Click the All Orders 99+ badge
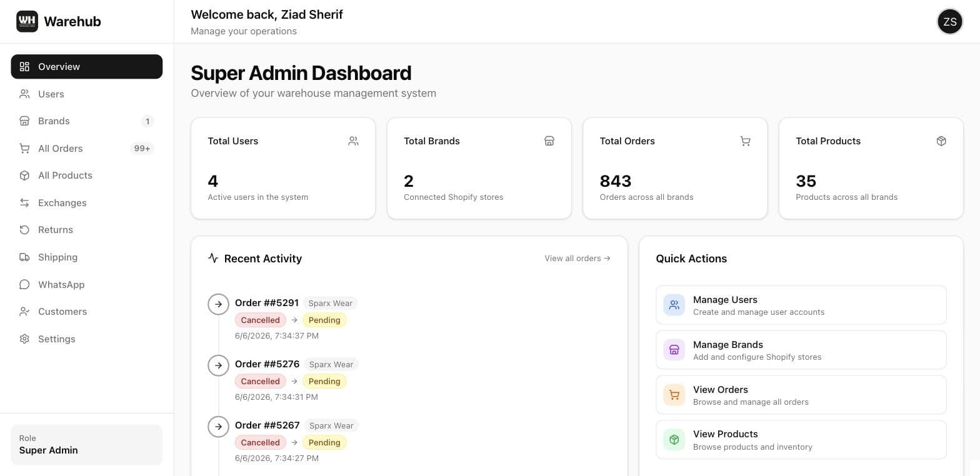 142,148
